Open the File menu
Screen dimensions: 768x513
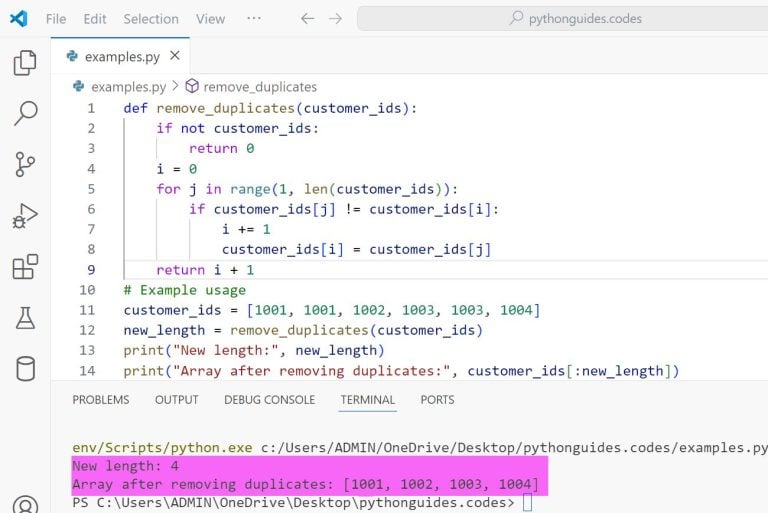(x=56, y=19)
